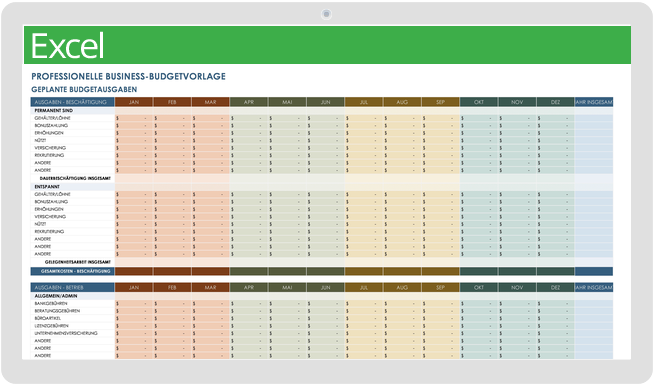
Task: Select the BERATUNGSGEBÜHREN row label
Action: click(x=57, y=311)
